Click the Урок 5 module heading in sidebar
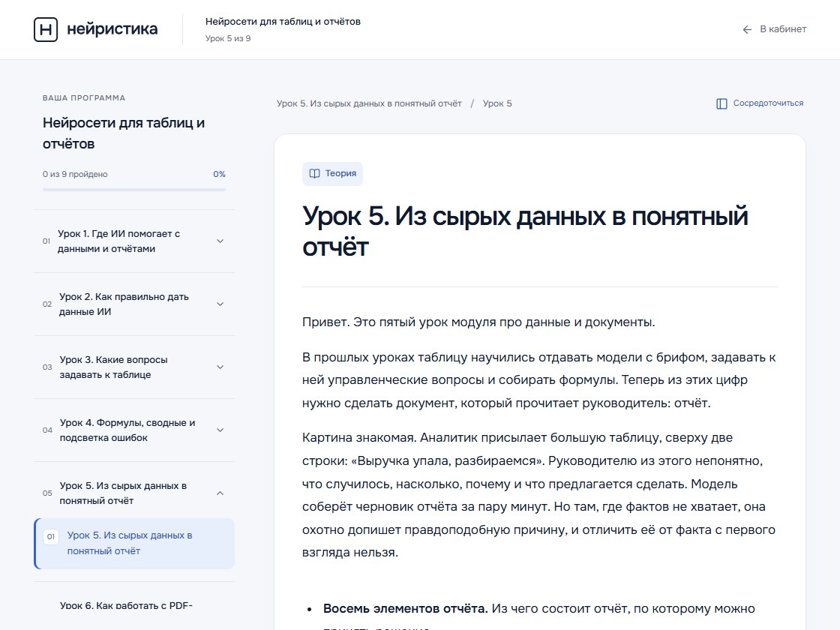This screenshot has width=840, height=630. point(123,493)
